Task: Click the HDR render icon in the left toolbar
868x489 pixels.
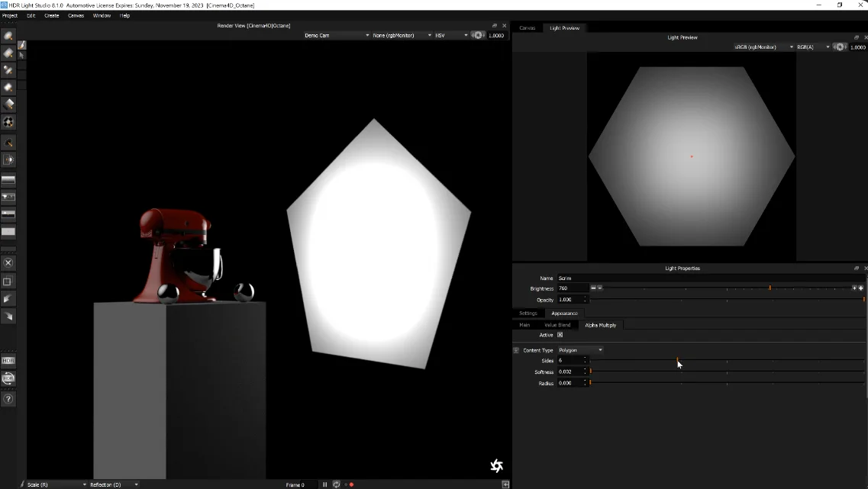Action: [x=8, y=361]
